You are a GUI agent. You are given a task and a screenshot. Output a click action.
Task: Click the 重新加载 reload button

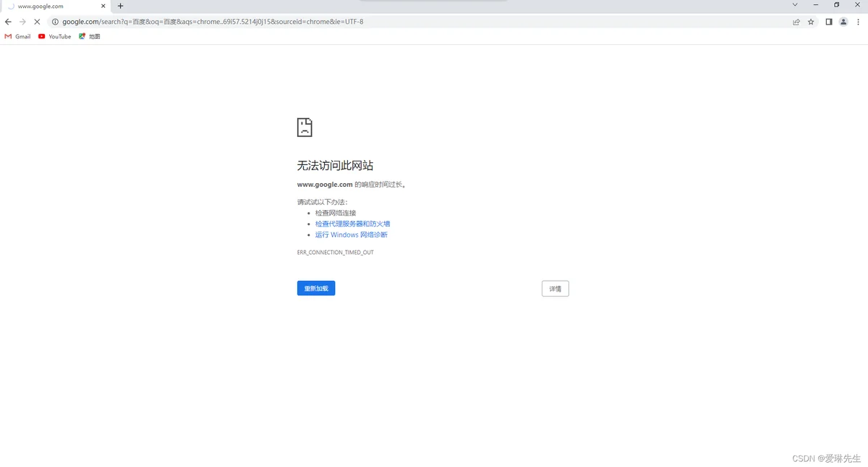316,288
